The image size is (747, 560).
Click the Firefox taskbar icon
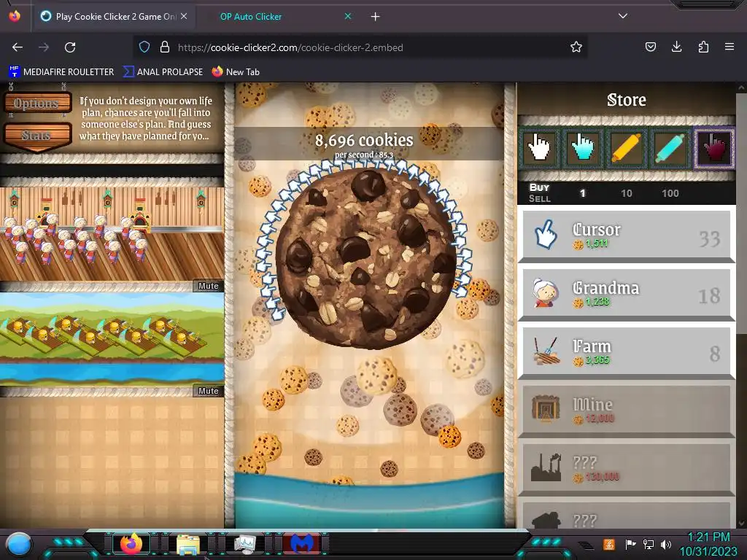pos(131,544)
